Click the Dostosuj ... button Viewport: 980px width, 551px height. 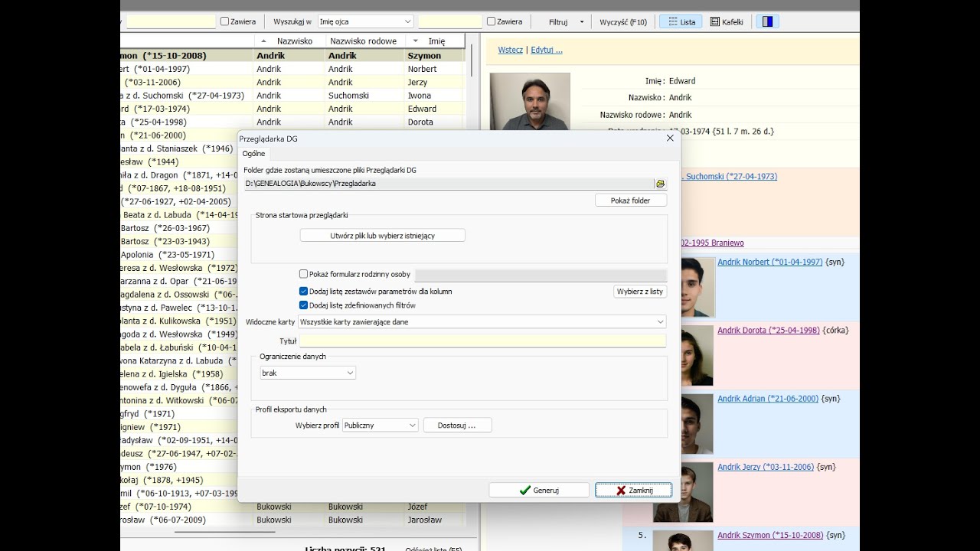[x=457, y=425]
